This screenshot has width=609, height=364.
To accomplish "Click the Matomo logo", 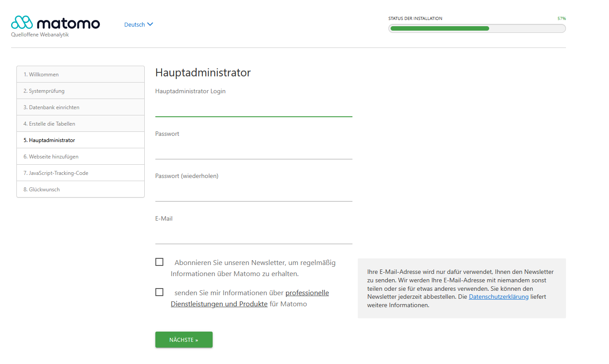I will click(x=55, y=23).
